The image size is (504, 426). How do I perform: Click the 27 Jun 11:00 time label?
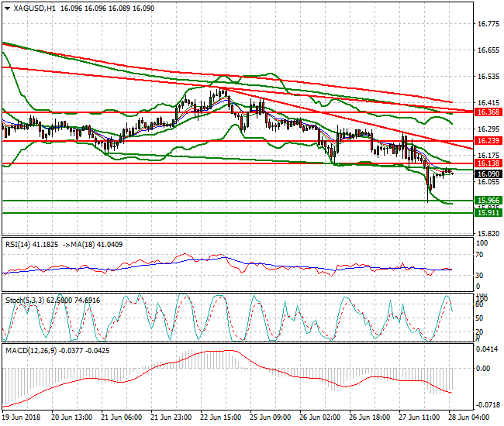click(x=419, y=417)
